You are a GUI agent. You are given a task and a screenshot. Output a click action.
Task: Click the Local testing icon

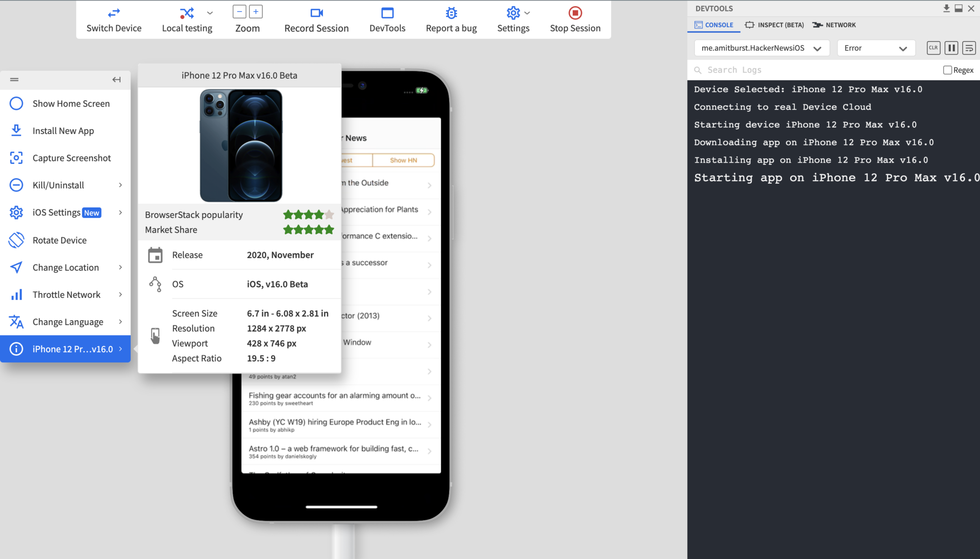coord(186,13)
